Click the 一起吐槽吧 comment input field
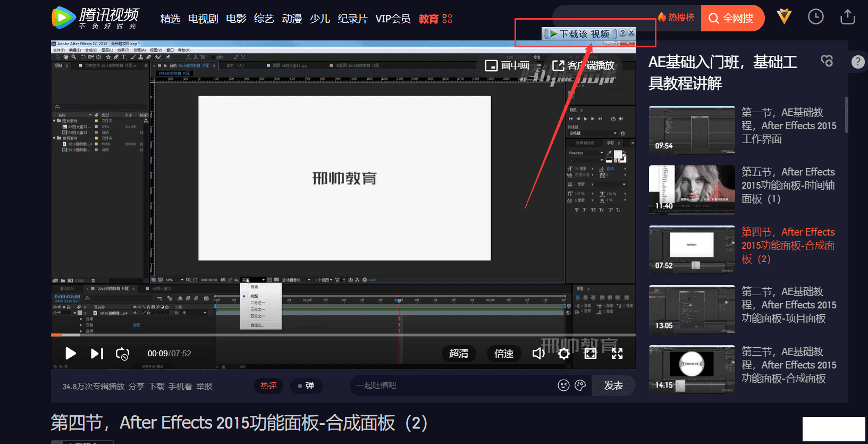 pyautogui.click(x=452, y=386)
